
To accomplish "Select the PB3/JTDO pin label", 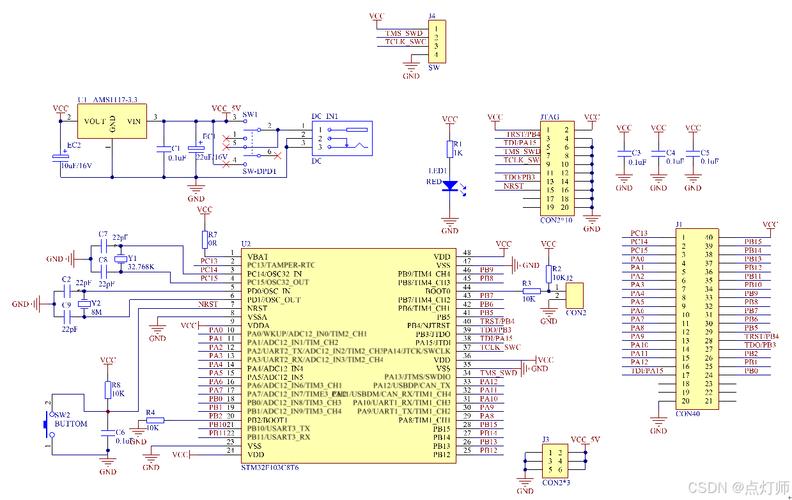I will [433, 334].
